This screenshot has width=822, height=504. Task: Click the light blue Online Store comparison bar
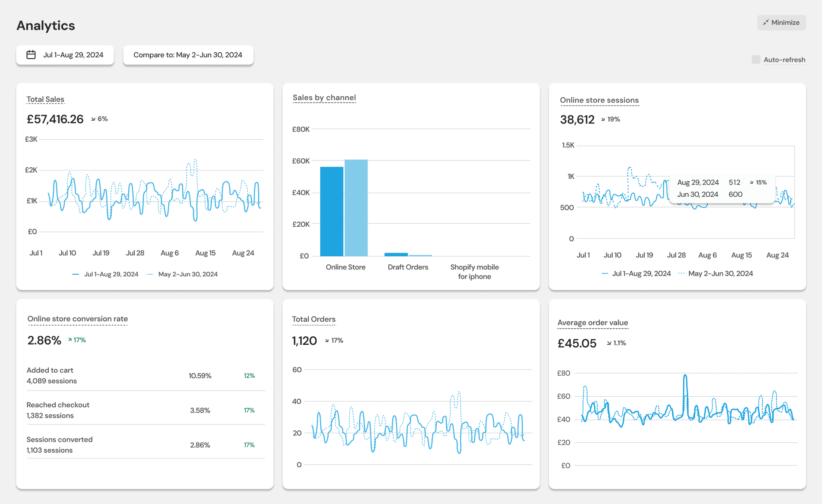coord(356,208)
